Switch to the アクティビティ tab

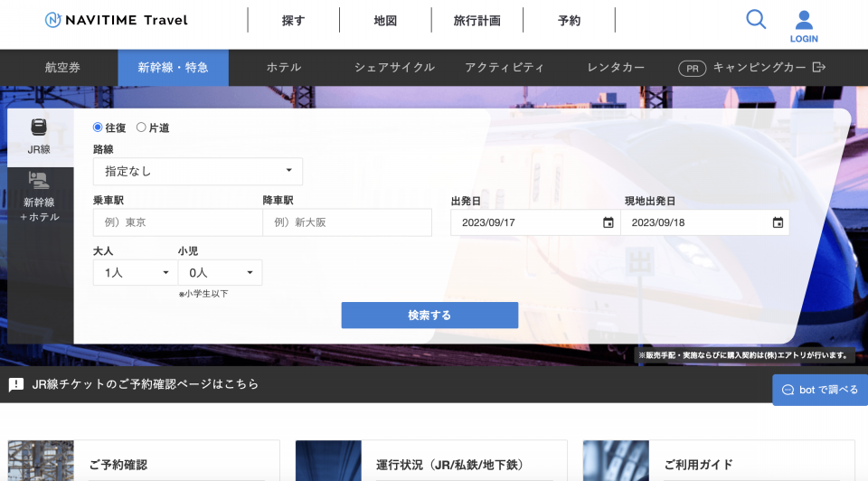click(505, 68)
